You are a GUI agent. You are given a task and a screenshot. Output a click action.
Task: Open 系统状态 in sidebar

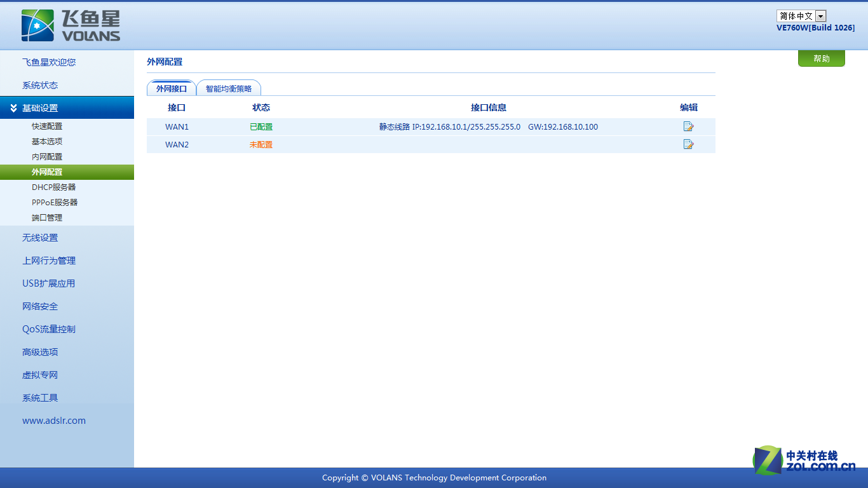click(x=40, y=85)
